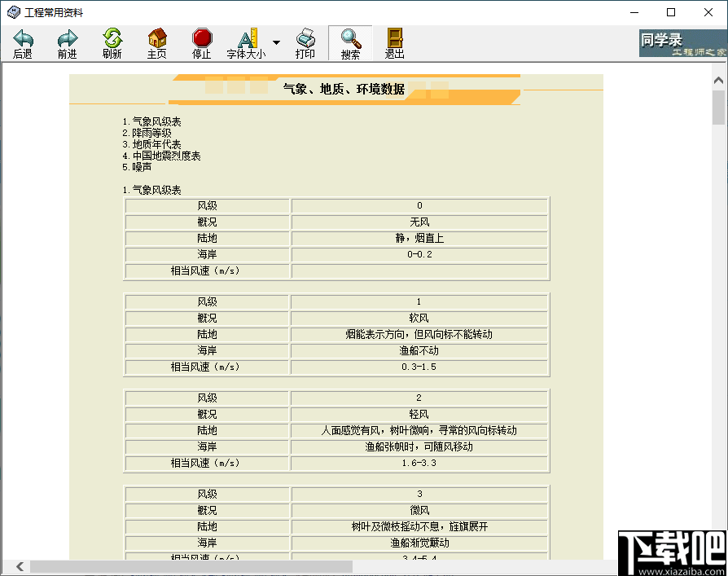The width and height of the screenshot is (728, 576).
Task: Minimize the 工程常用资料 window
Action: [x=634, y=12]
